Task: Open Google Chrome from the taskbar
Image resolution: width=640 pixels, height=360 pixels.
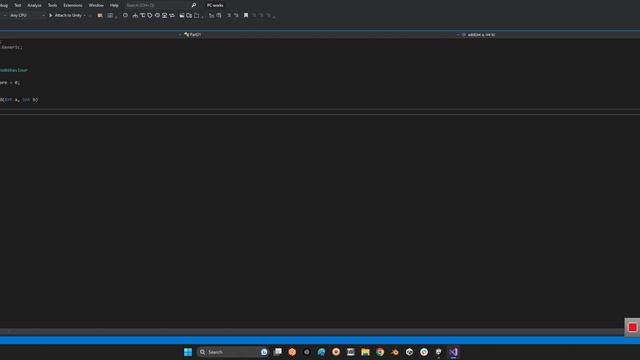Action: point(380,352)
